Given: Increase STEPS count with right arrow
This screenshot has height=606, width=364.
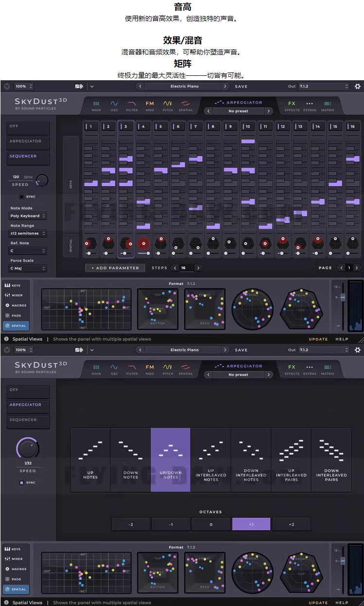Looking at the screenshot, I should 198,268.
